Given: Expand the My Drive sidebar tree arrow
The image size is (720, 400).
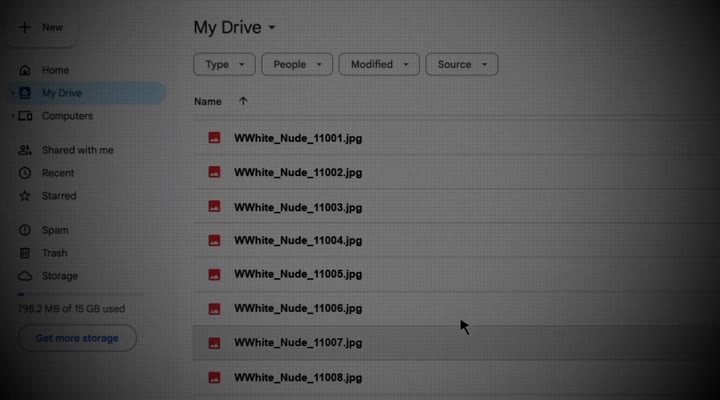Looking at the screenshot, I should [x=13, y=93].
